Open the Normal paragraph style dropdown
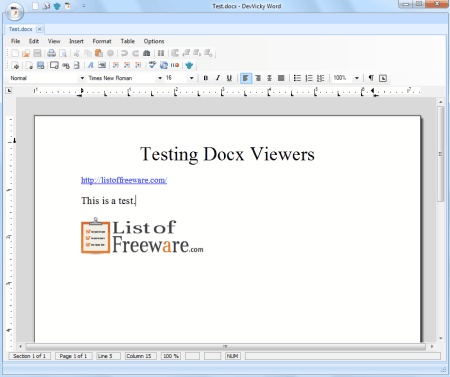This screenshot has width=450, height=377. [82, 78]
